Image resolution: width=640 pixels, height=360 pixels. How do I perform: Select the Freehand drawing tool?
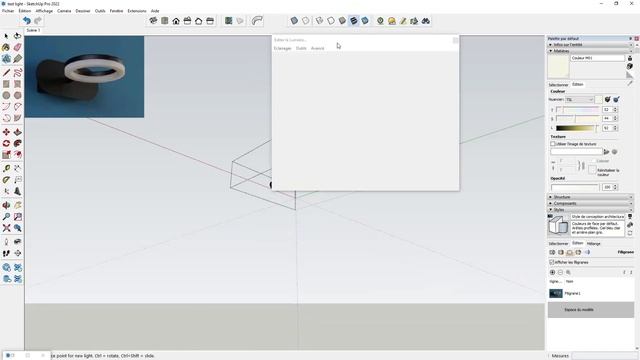(18, 73)
